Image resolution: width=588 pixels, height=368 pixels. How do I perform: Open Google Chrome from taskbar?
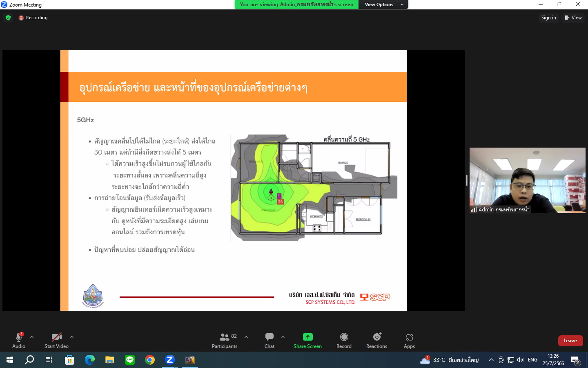(150, 360)
